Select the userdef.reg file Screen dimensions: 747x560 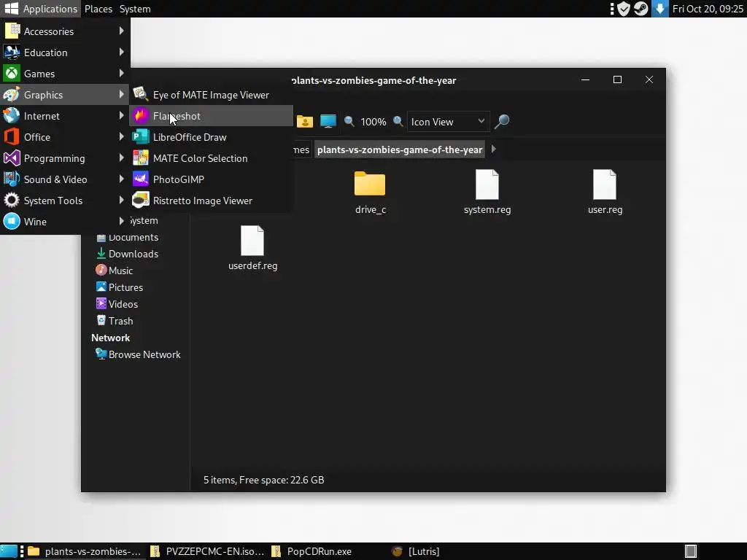252,249
